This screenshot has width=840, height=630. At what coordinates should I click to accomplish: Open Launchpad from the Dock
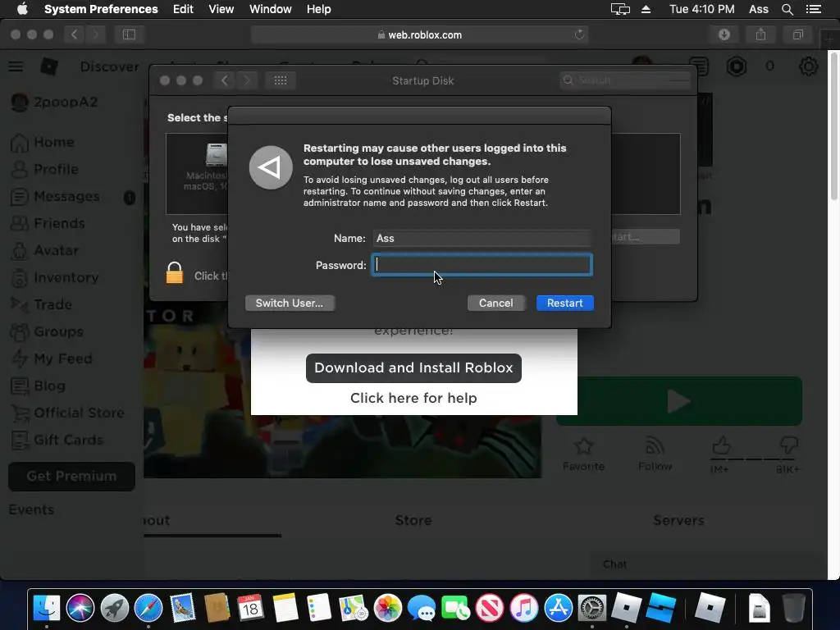coord(115,608)
